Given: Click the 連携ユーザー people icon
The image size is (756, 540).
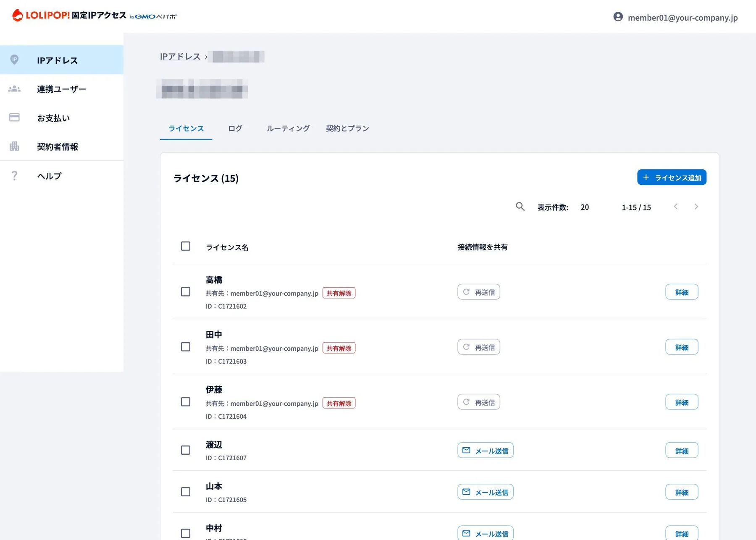Looking at the screenshot, I should pos(14,89).
